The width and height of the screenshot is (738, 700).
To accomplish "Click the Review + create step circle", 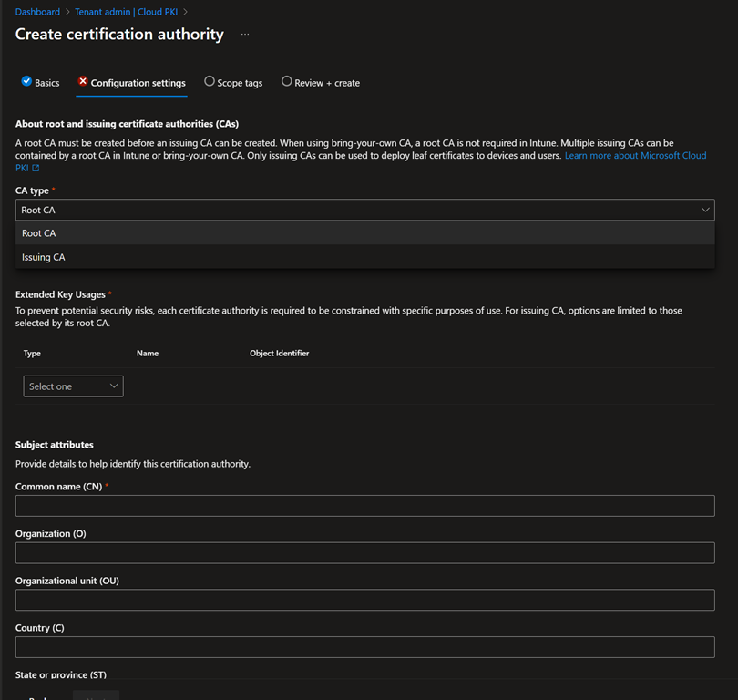I will tap(287, 81).
